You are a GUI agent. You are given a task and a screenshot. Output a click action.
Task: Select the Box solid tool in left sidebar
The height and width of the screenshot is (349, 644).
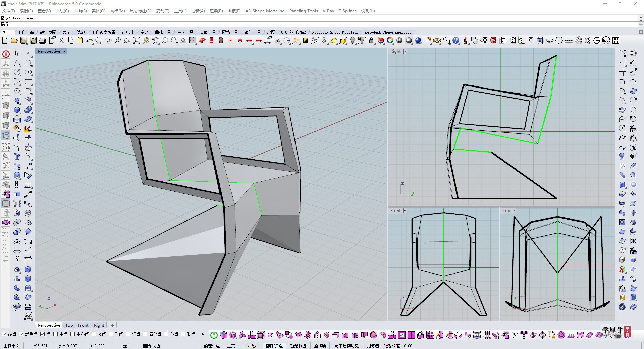[x=17, y=110]
